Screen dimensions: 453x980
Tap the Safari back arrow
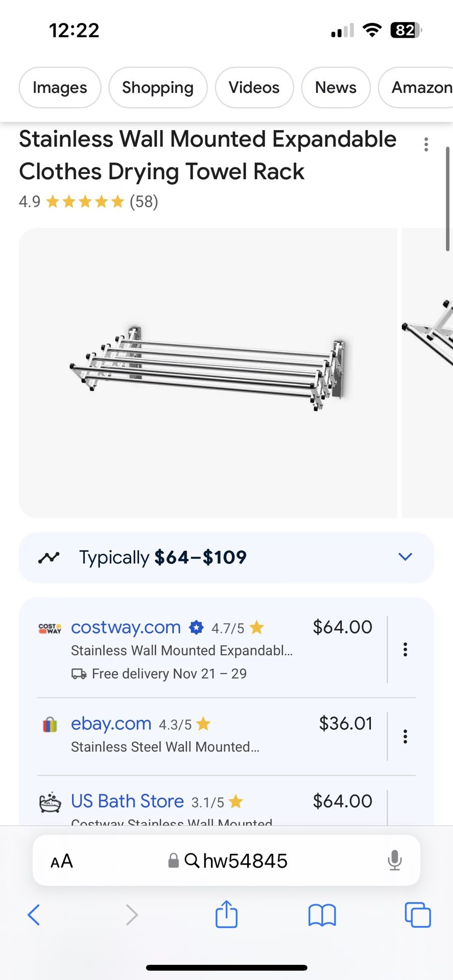pos(34,915)
